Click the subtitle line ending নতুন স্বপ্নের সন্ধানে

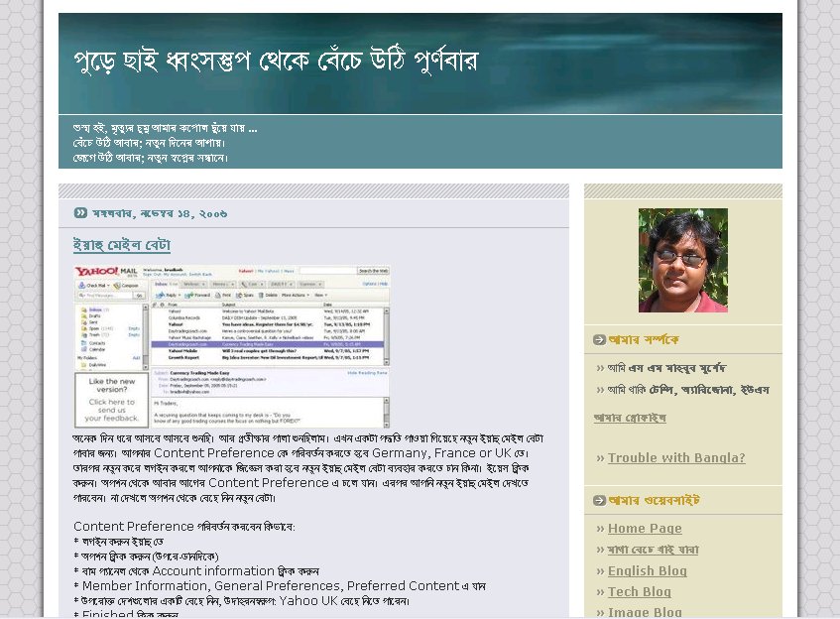151,158
